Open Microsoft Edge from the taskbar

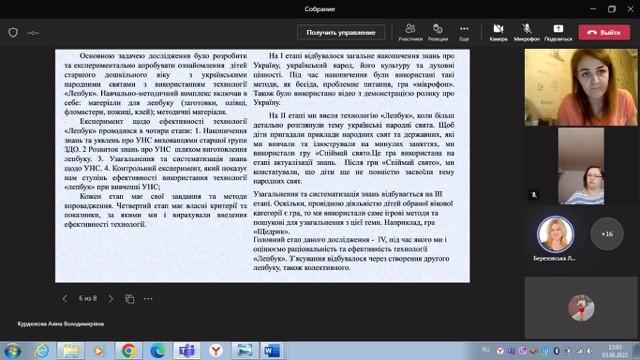click(x=158, y=351)
